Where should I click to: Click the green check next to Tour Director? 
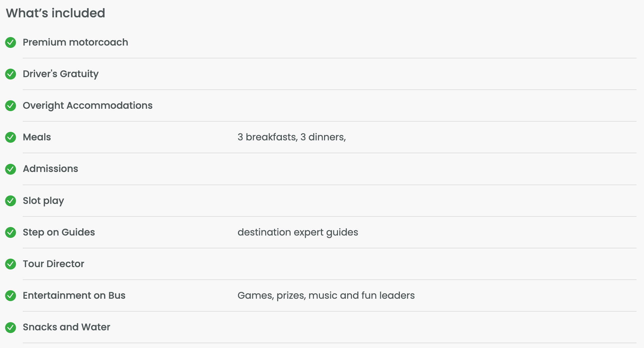11,264
